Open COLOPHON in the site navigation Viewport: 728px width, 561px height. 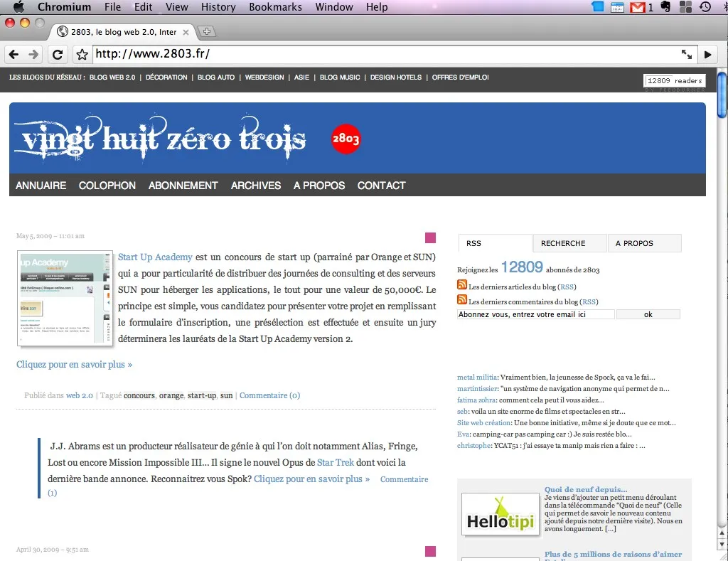(107, 186)
